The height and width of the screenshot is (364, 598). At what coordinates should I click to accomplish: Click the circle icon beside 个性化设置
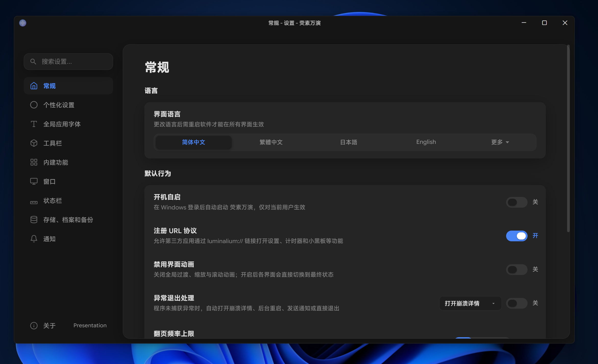pyautogui.click(x=34, y=105)
